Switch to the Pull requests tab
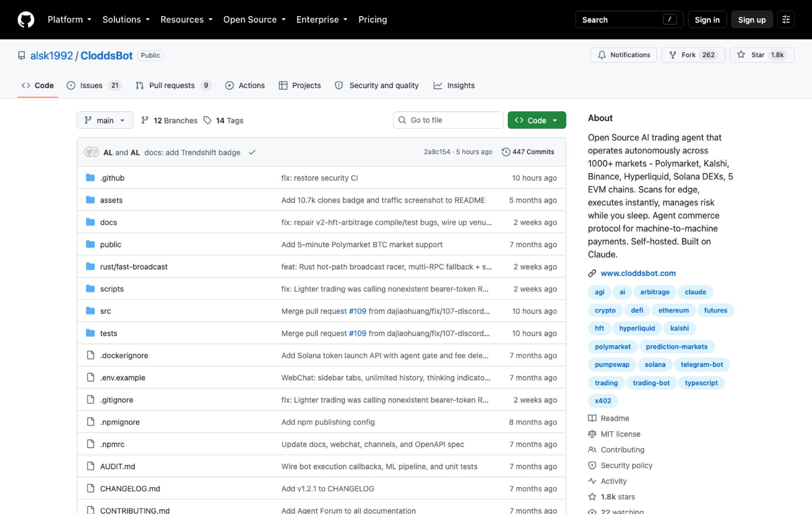 (x=173, y=85)
